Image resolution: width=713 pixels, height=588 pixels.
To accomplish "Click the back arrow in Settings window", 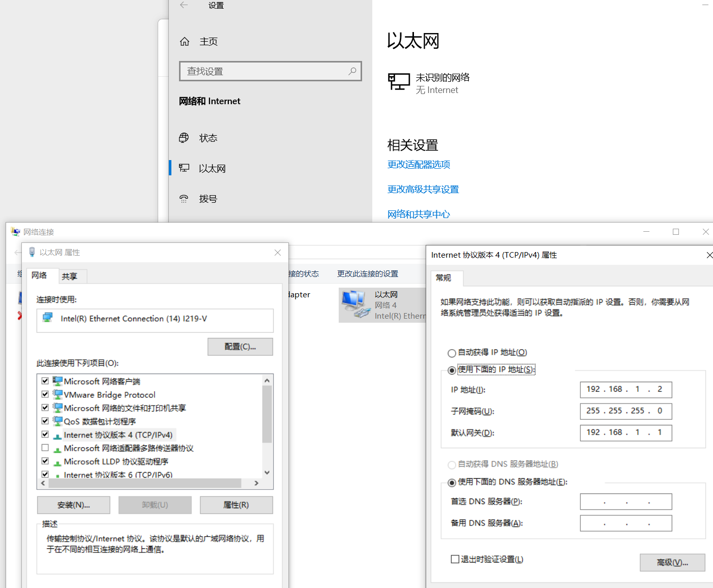I will [x=184, y=5].
